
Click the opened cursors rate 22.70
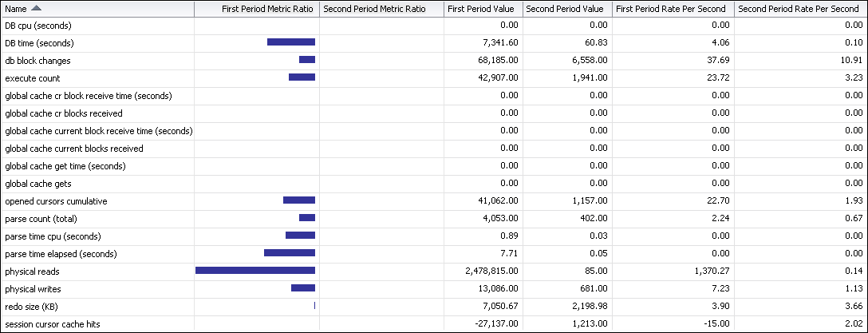point(720,201)
